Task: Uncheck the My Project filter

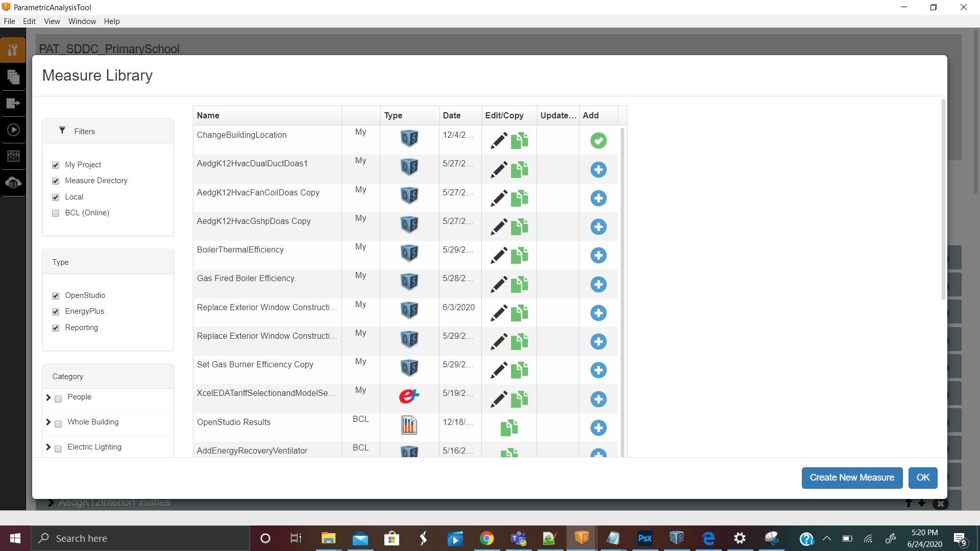Action: coord(56,165)
